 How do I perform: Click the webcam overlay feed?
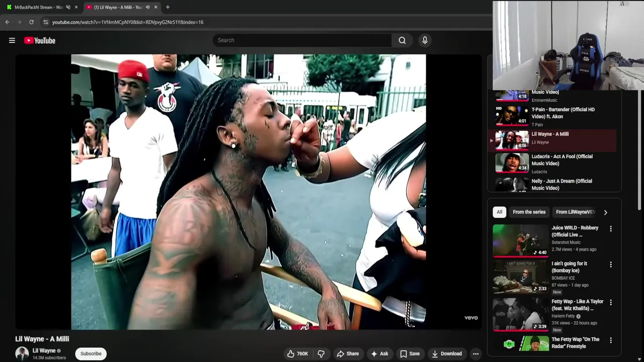tap(568, 45)
